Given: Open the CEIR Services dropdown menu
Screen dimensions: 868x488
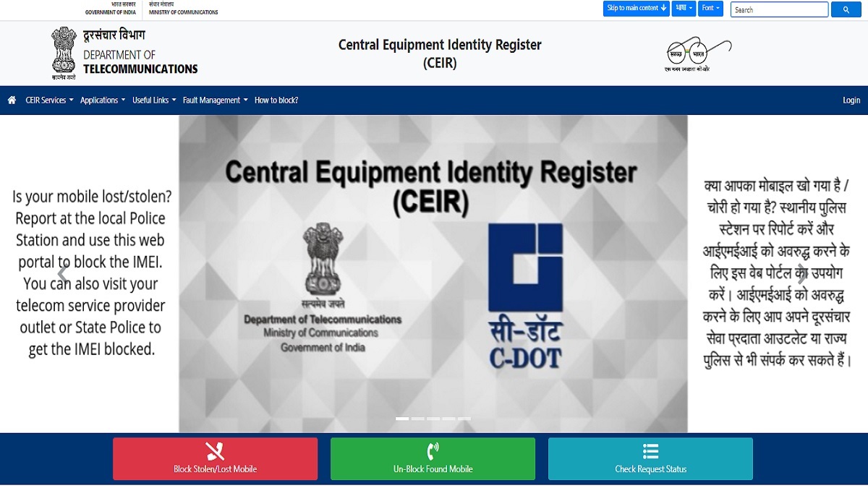Looking at the screenshot, I should (x=49, y=100).
